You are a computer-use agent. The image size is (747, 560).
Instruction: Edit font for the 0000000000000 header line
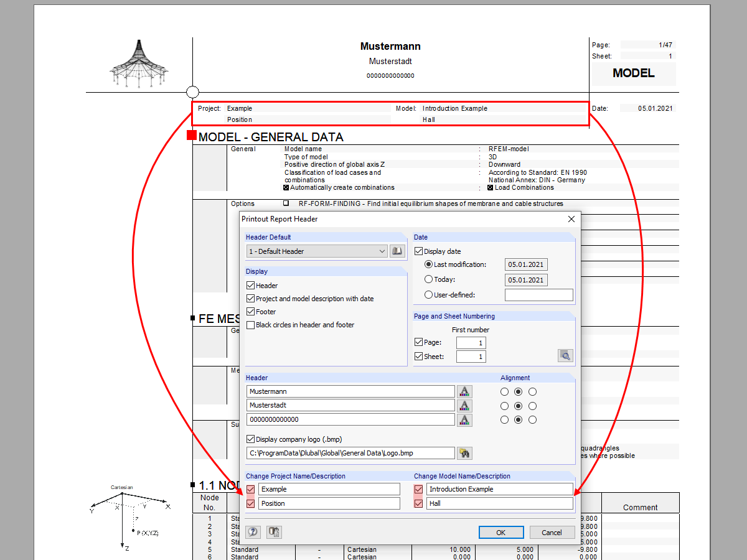point(464,419)
